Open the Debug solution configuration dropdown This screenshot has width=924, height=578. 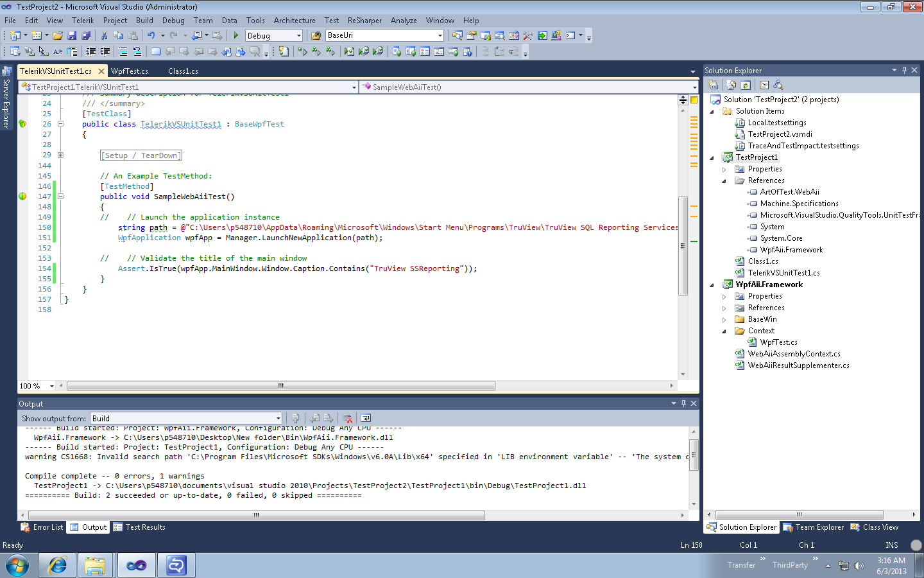click(298, 35)
